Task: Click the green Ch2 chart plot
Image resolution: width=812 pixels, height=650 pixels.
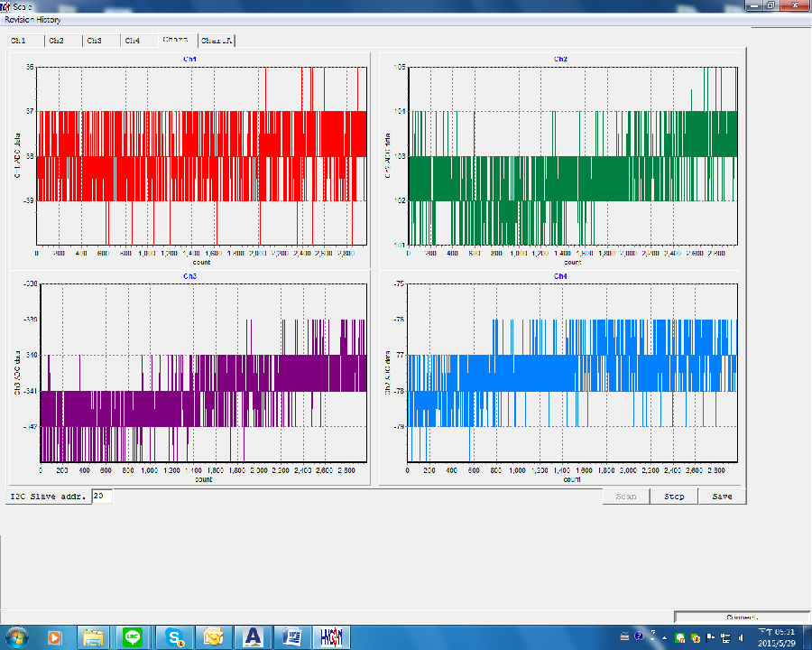Action: [573, 155]
